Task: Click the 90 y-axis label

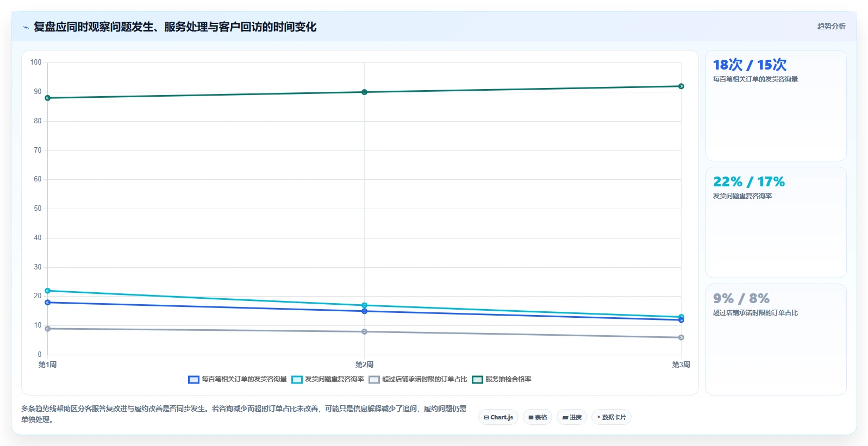Action: click(38, 92)
